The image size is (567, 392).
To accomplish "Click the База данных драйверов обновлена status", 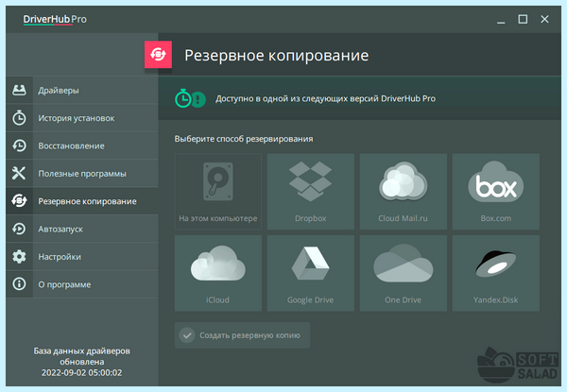I will pos(81,356).
